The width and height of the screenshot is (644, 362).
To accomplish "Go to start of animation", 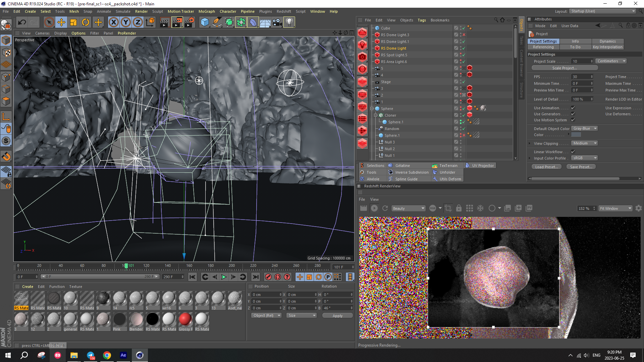I will (x=193, y=277).
